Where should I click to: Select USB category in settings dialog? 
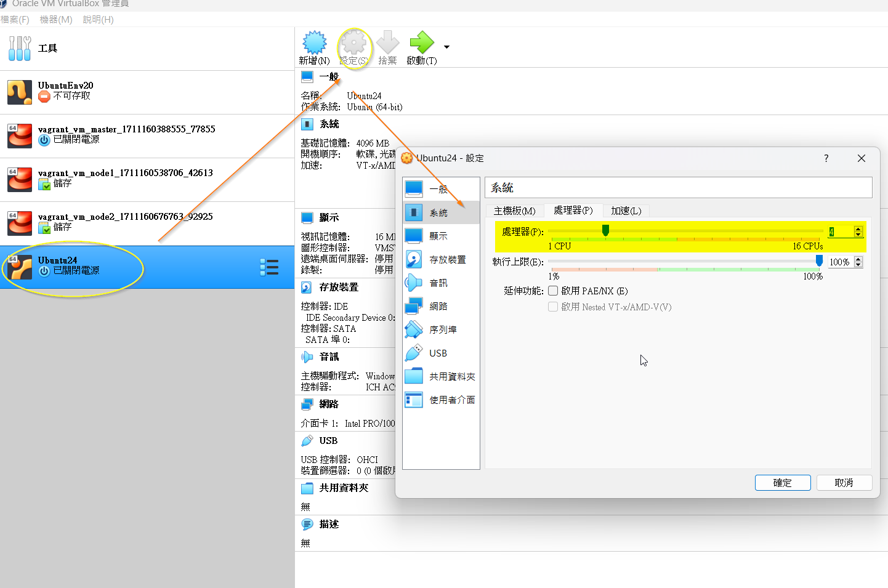click(x=441, y=353)
